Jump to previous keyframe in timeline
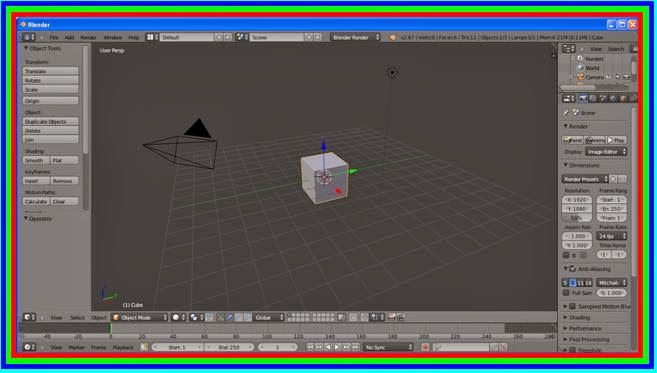This screenshot has height=373, width=657. [319, 347]
